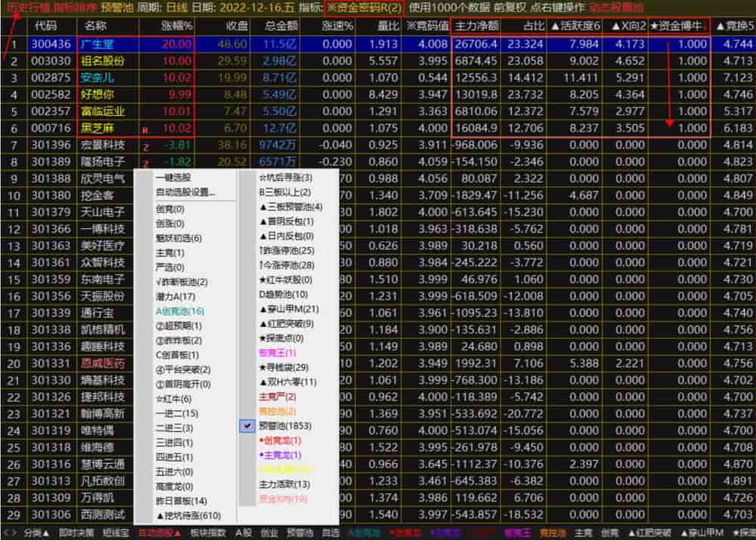Click the Z marker in the 宏景科技 row
The height and width of the screenshot is (540, 756).
[x=146, y=147]
